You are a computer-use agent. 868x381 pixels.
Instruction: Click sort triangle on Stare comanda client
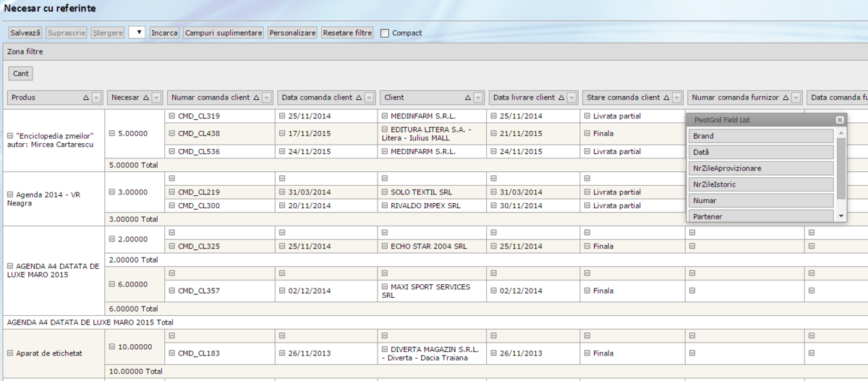click(666, 98)
